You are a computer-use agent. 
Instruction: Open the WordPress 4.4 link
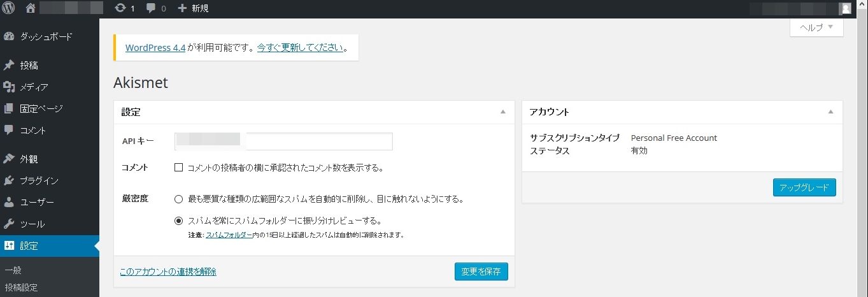coord(155,48)
